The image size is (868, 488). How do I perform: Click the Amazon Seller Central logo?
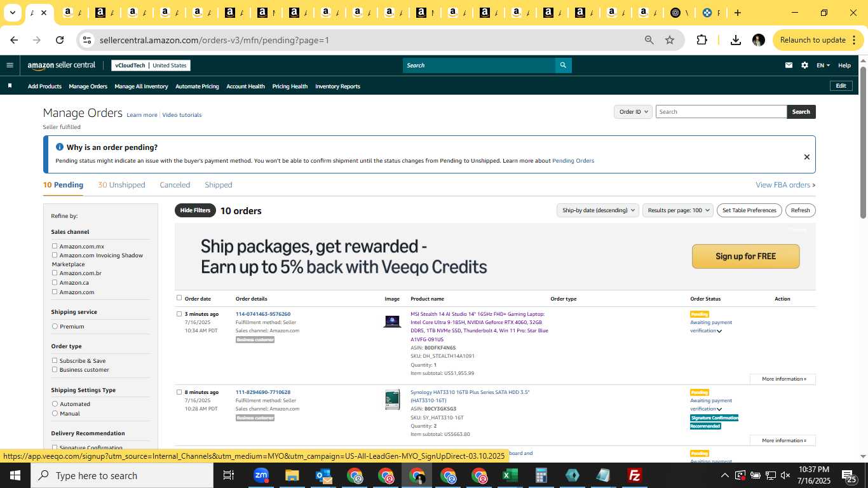tap(62, 65)
